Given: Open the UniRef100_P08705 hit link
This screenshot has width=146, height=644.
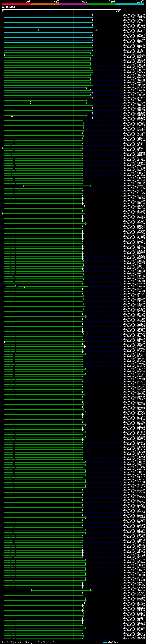Looking at the screenshot, I should coord(134,284).
